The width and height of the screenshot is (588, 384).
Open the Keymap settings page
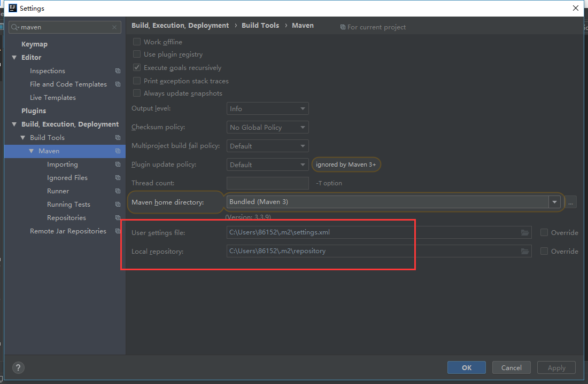34,44
